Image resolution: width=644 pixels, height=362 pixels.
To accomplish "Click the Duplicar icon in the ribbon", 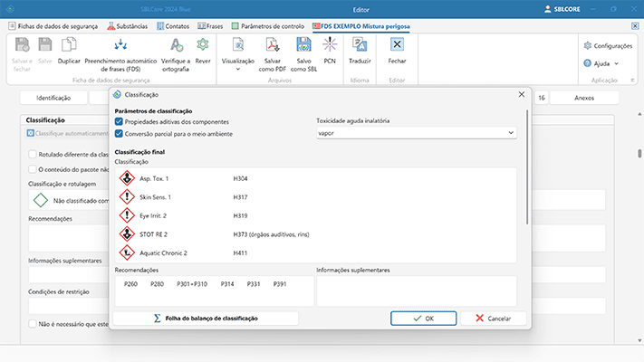I will pos(69,45).
